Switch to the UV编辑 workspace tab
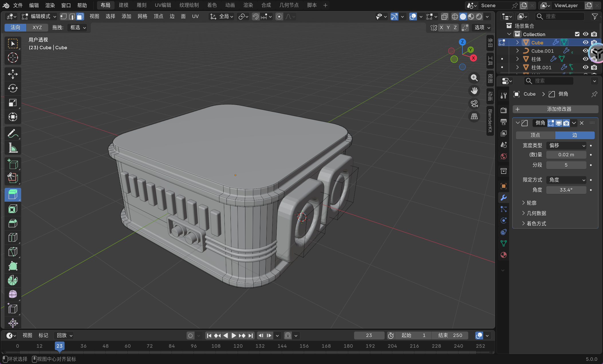 coord(163,5)
